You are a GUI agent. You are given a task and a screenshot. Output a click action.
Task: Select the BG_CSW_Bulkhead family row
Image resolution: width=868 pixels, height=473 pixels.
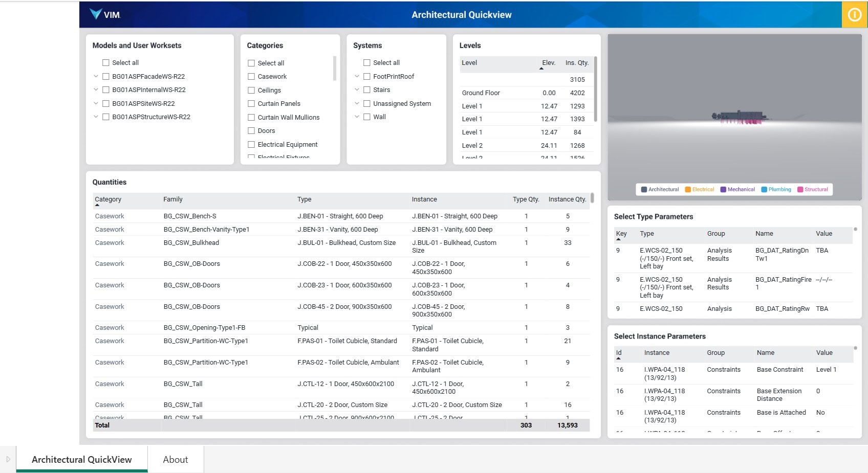pyautogui.click(x=341, y=246)
